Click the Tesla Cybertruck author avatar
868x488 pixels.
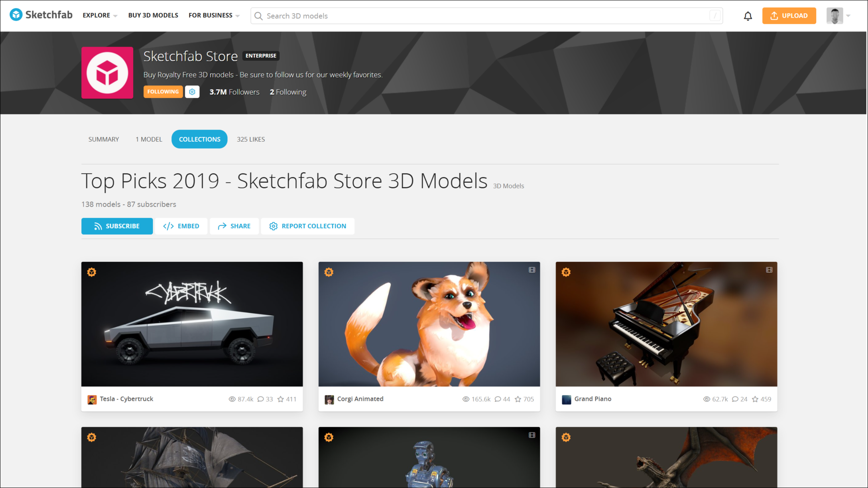pyautogui.click(x=92, y=399)
